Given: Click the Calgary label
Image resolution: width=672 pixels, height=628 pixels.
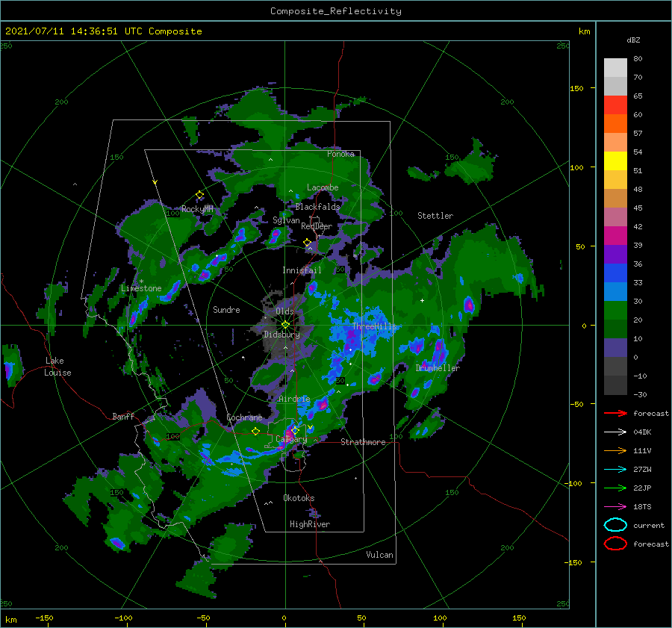Looking at the screenshot, I should (291, 439).
